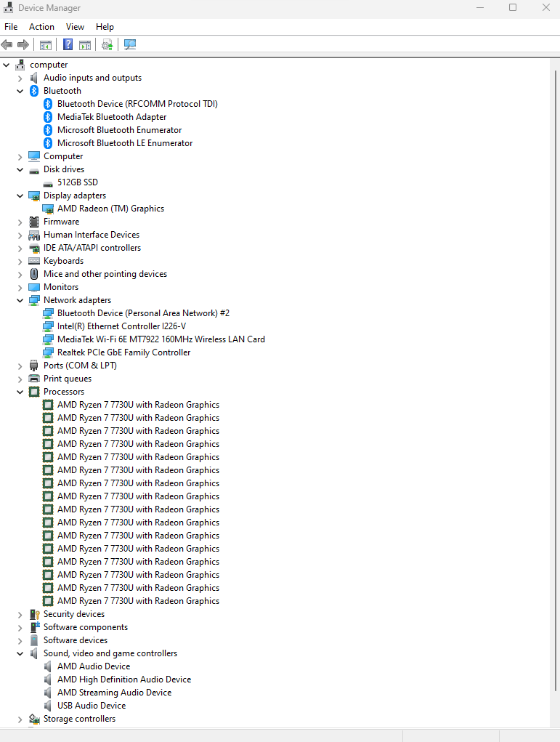
Task: Click the Human Interface Devices icon
Action: [x=34, y=235]
